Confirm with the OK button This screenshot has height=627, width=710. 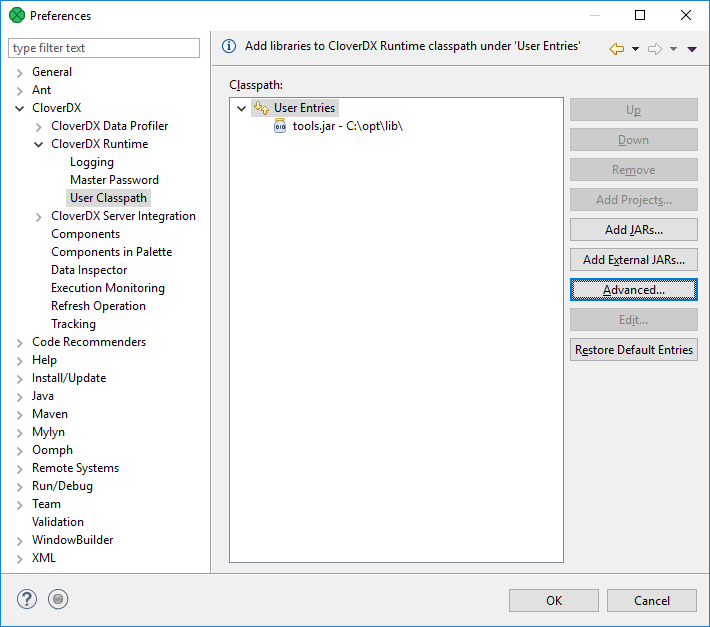[x=554, y=600]
